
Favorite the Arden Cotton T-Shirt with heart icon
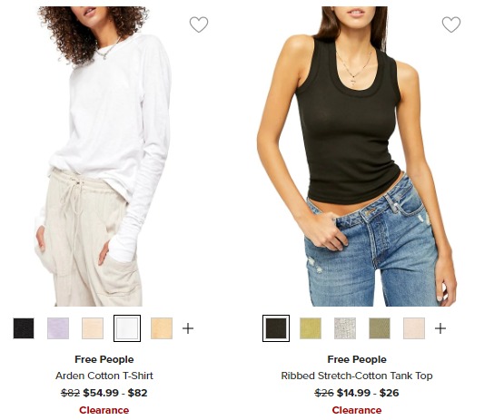199,24
